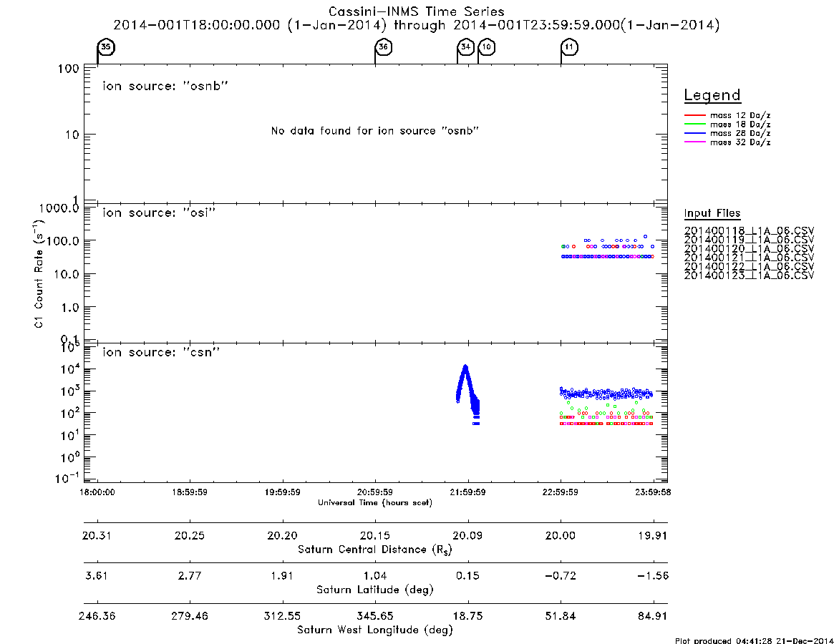Screen dimensions: 834x644
Task: Click the 18:00:00 time tick label
Action: coord(97,492)
